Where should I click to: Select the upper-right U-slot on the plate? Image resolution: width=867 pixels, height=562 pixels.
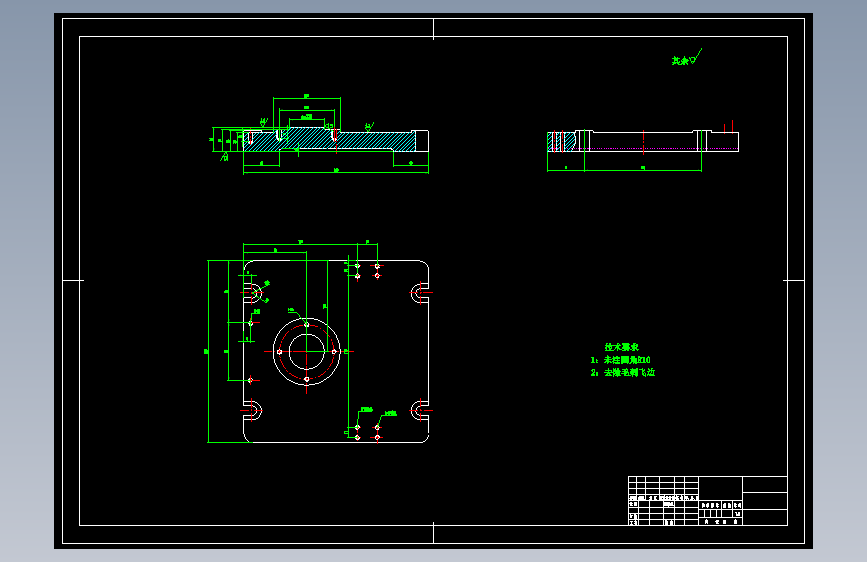[420, 293]
